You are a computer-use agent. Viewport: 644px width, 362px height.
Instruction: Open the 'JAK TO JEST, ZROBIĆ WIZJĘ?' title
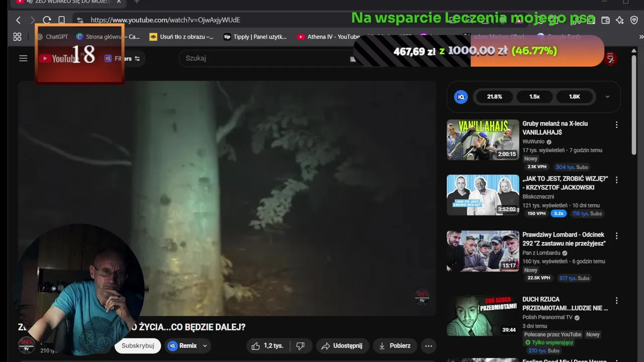(565, 183)
